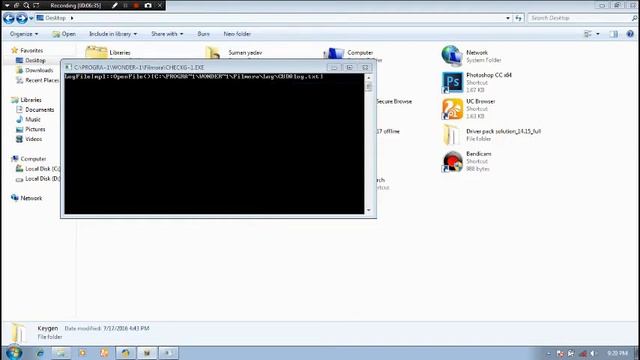Click the magnifier icon on the recorder bar
Image resolution: width=640 pixels, height=360 pixels.
pyautogui.click(x=27, y=5)
